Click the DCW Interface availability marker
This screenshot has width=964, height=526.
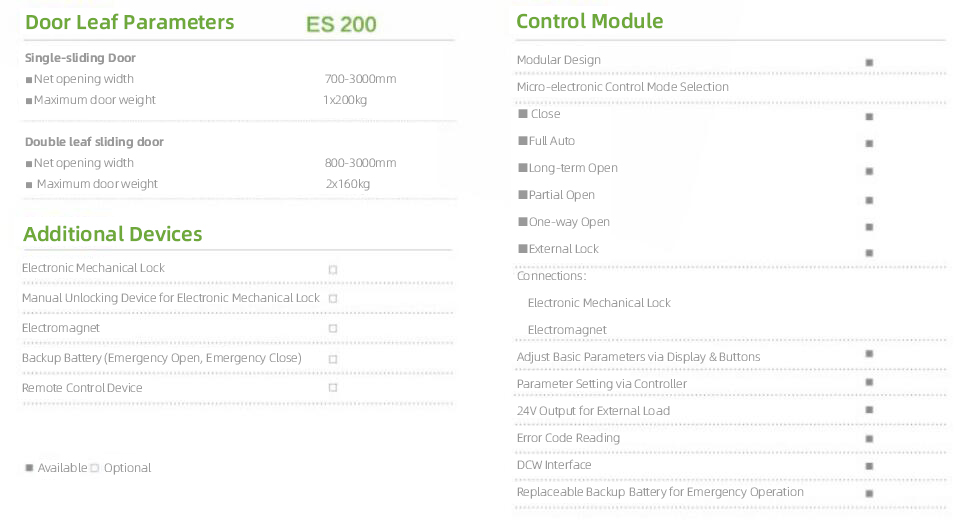point(869,466)
